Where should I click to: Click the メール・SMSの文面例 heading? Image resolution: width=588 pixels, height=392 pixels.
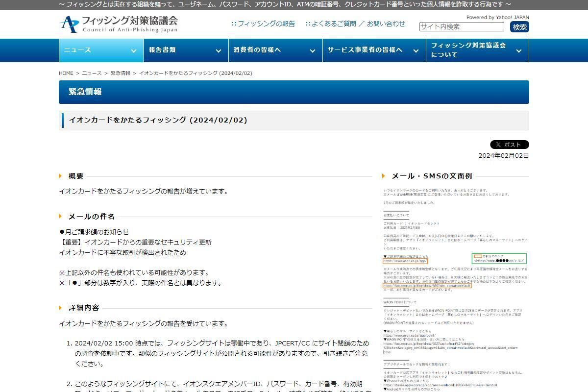click(432, 176)
